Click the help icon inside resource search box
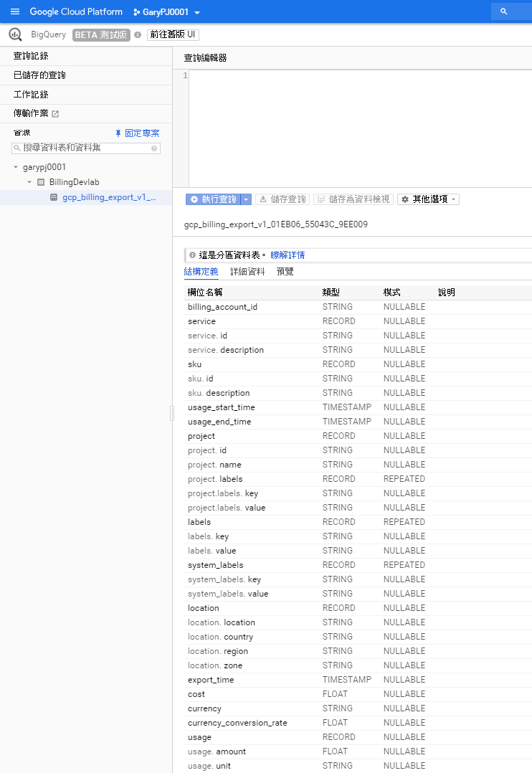The image size is (532, 773). tap(154, 148)
